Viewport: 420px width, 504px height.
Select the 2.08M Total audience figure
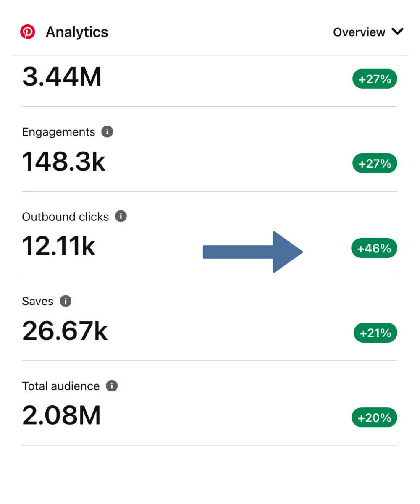61,416
